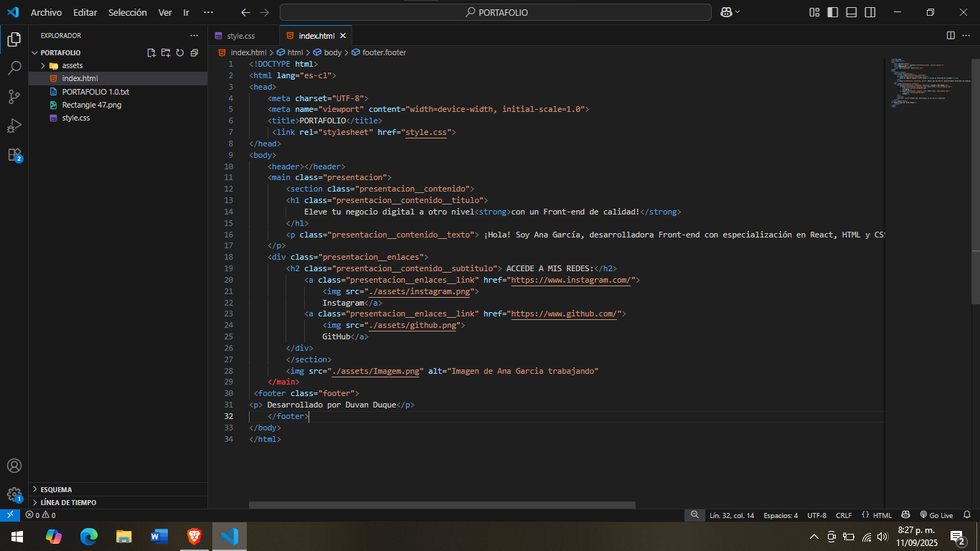Click New Folder icon in explorer header
This screenshot has width=980, height=551.
166,52
